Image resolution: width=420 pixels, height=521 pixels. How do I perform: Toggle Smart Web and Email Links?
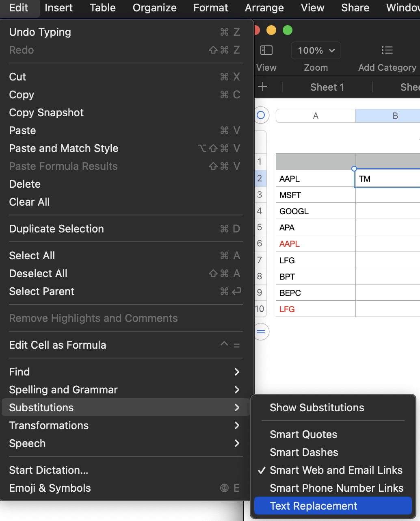coord(336,470)
